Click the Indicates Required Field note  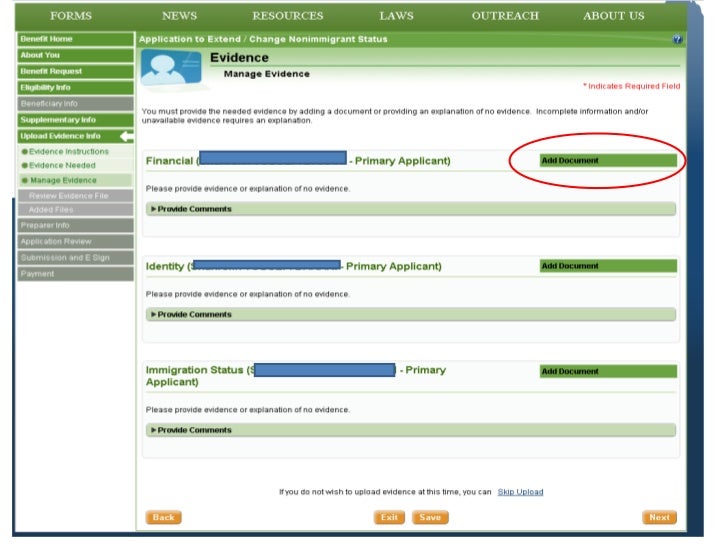631,86
